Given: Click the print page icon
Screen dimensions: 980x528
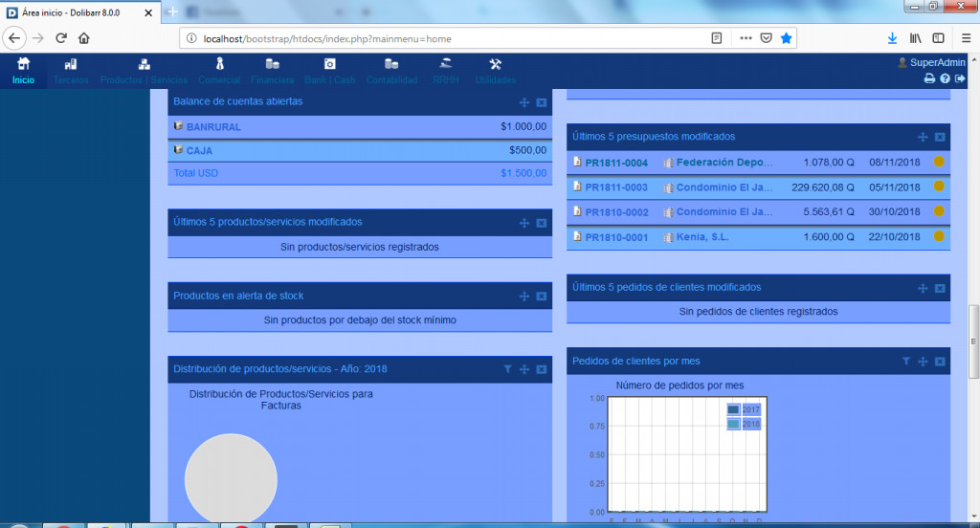Looking at the screenshot, I should [x=929, y=78].
